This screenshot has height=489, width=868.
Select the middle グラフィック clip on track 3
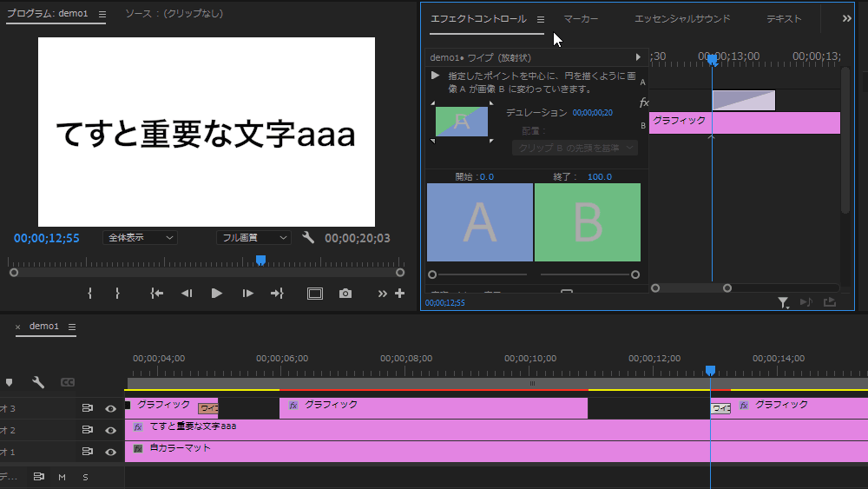[x=433, y=408]
